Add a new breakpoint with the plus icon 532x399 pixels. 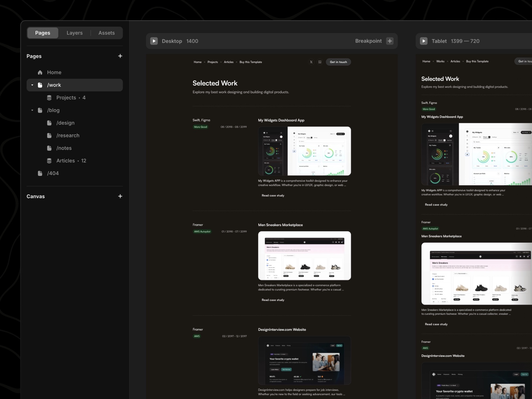(390, 41)
